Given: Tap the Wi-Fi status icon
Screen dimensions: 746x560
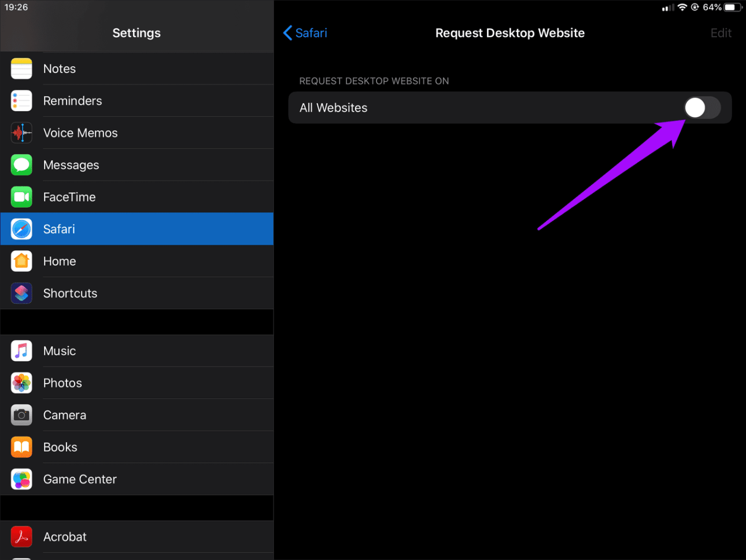Looking at the screenshot, I should click(x=682, y=8).
